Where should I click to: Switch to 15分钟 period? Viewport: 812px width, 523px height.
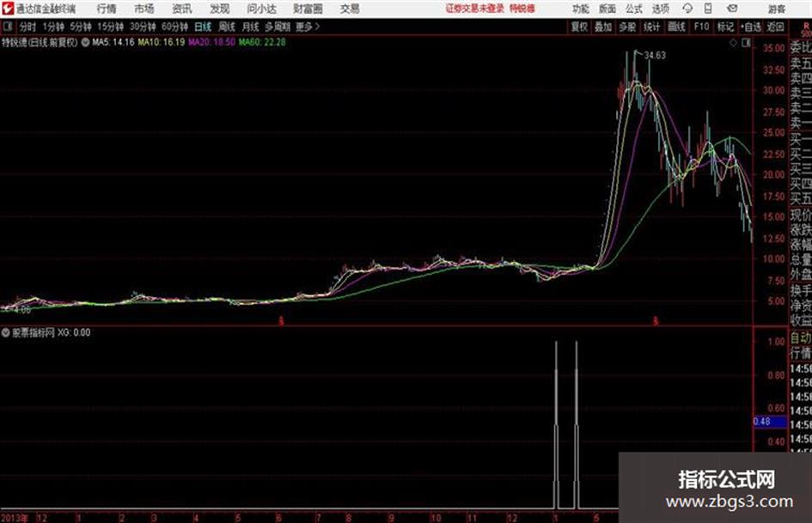111,27
